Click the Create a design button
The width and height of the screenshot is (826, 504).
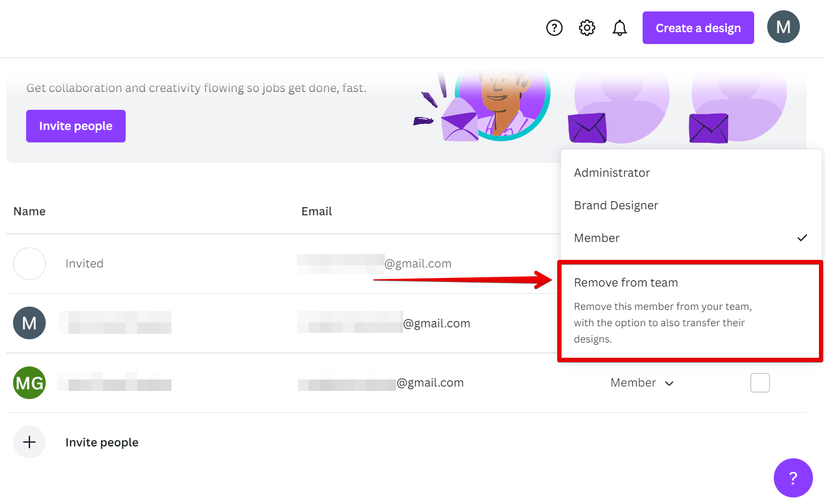pos(698,28)
